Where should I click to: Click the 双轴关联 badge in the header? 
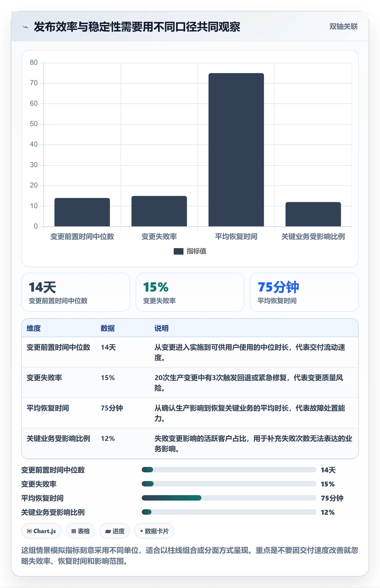(343, 26)
